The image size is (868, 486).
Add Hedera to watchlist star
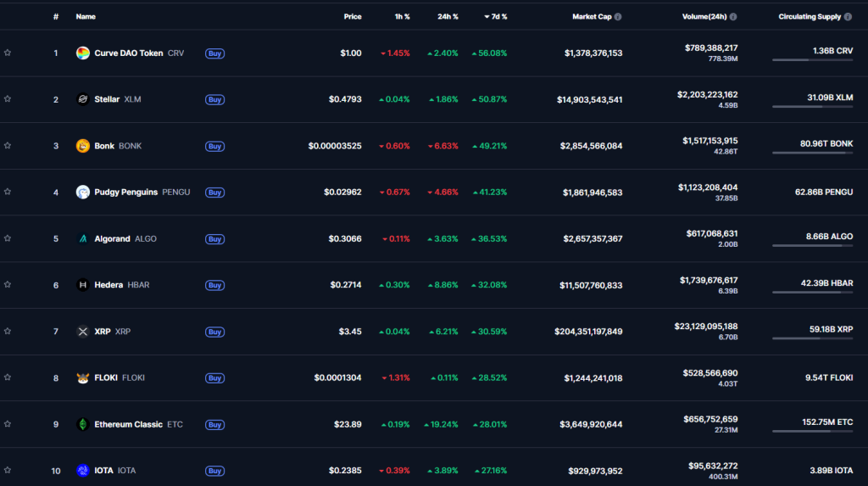8,284
